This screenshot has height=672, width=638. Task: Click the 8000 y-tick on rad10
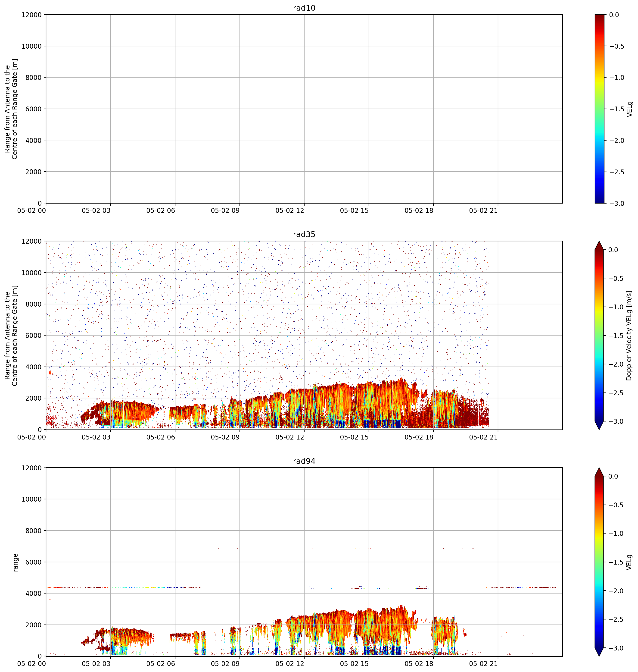(x=34, y=78)
